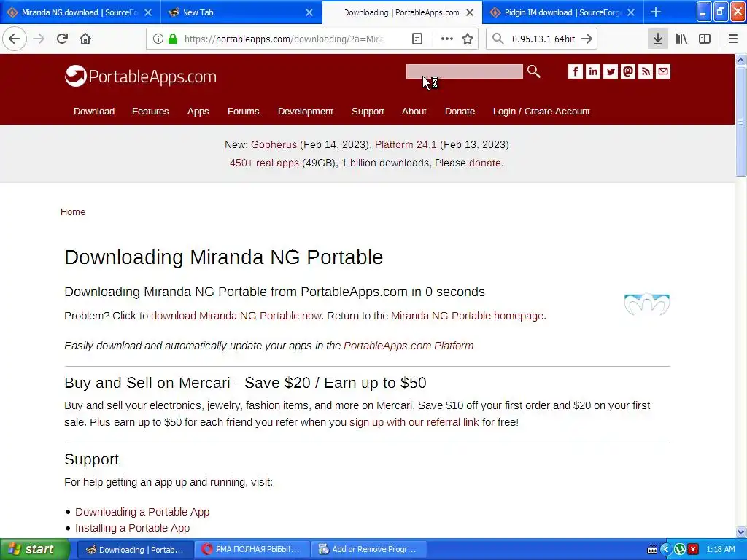Bookmark this page with the star
This screenshot has width=747, height=560.
(468, 39)
